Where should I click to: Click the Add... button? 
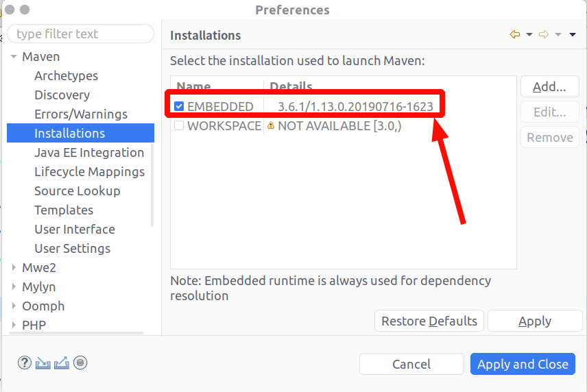coord(549,87)
